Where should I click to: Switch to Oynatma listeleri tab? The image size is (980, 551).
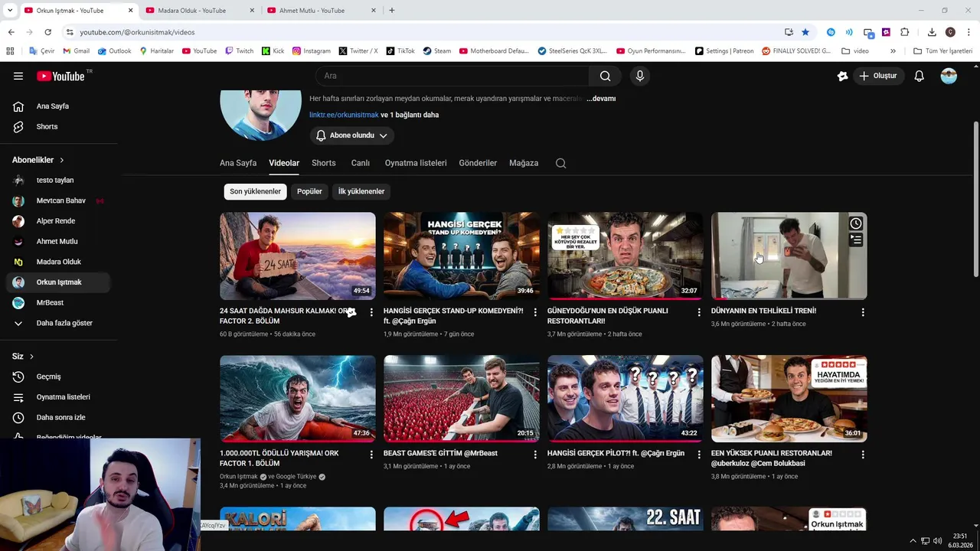[x=416, y=163]
